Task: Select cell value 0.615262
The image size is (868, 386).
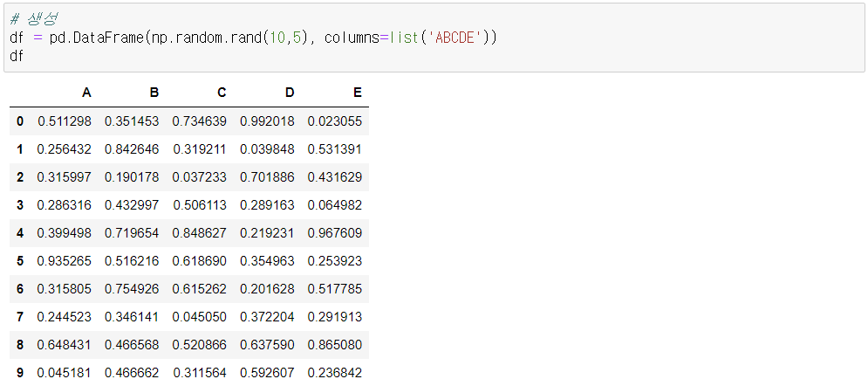Action: click(199, 289)
